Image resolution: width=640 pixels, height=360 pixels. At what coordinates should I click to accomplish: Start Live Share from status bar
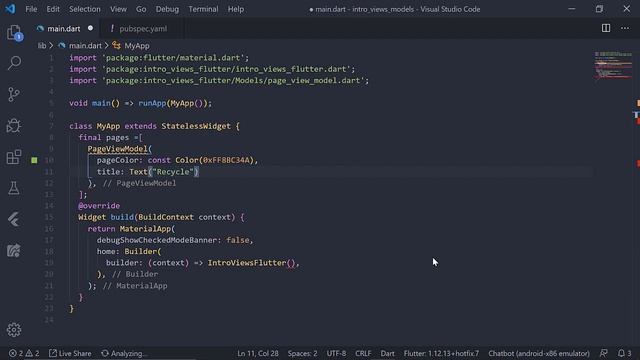point(70,353)
